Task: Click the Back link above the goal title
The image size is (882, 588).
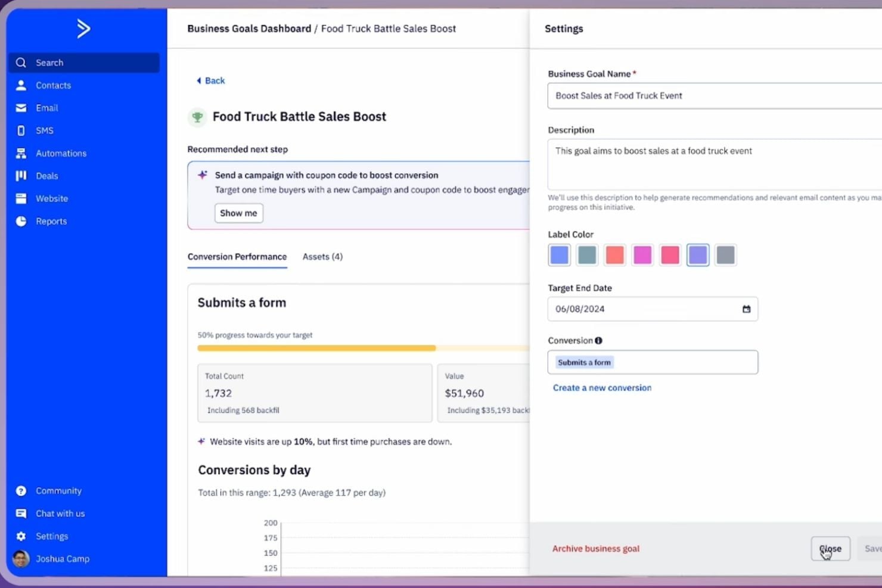Action: (x=210, y=80)
